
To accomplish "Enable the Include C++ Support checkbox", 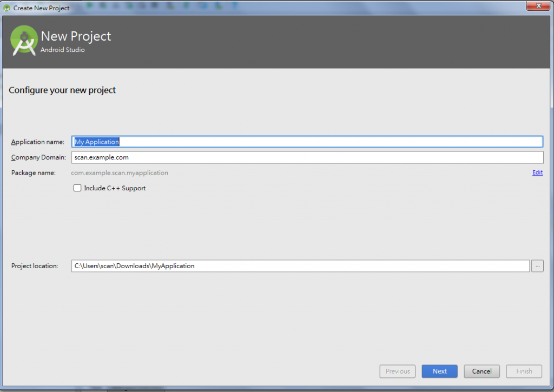I will click(x=77, y=188).
